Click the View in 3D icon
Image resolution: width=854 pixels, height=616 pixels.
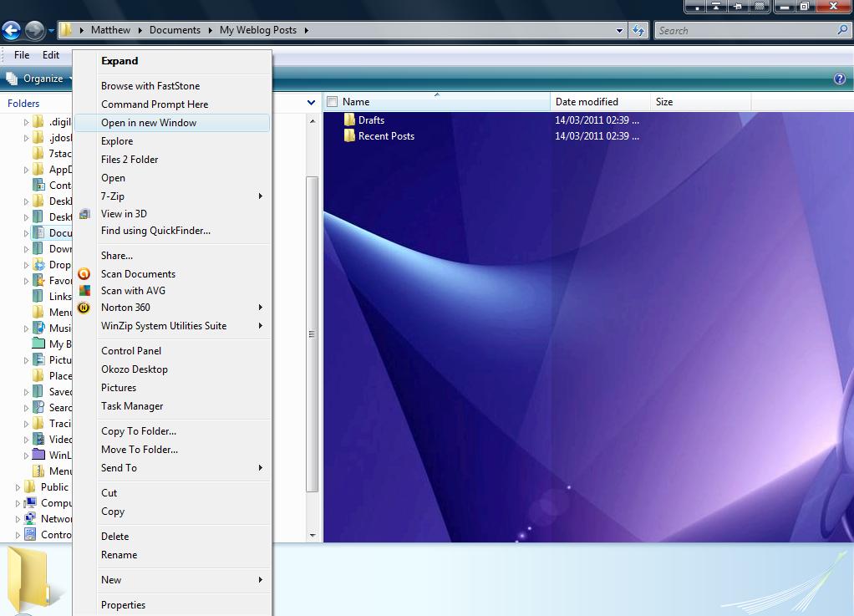click(84, 214)
